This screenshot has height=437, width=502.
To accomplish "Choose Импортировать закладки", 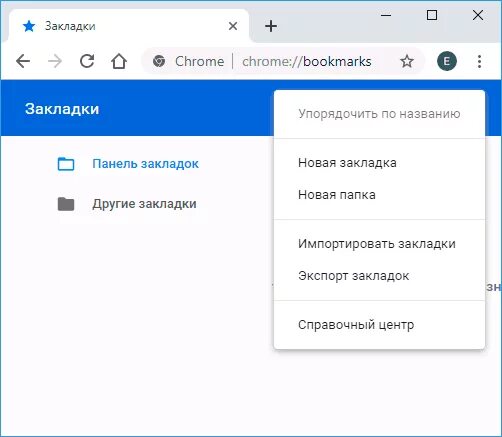I will click(379, 244).
